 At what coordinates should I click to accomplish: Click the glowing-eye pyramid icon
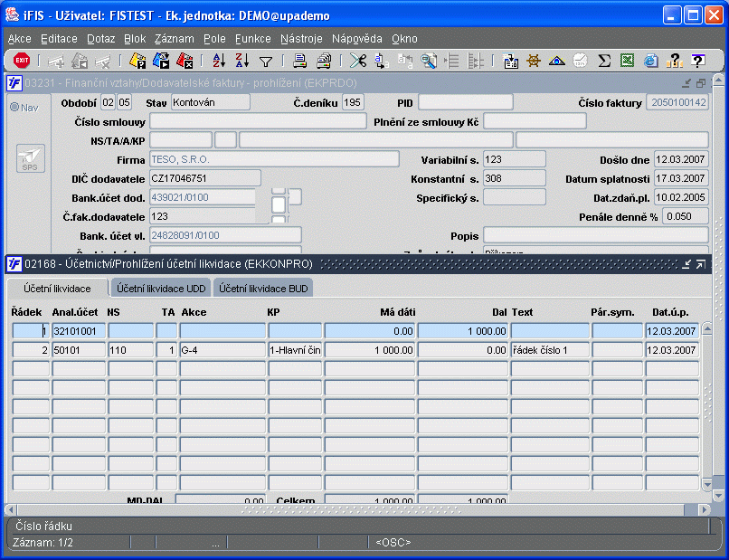(x=557, y=61)
